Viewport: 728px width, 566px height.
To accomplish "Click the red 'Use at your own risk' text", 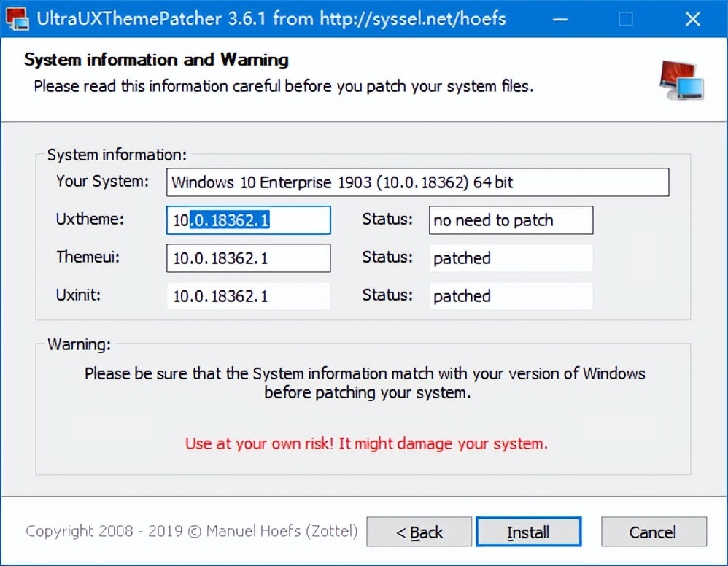I will 366,443.
